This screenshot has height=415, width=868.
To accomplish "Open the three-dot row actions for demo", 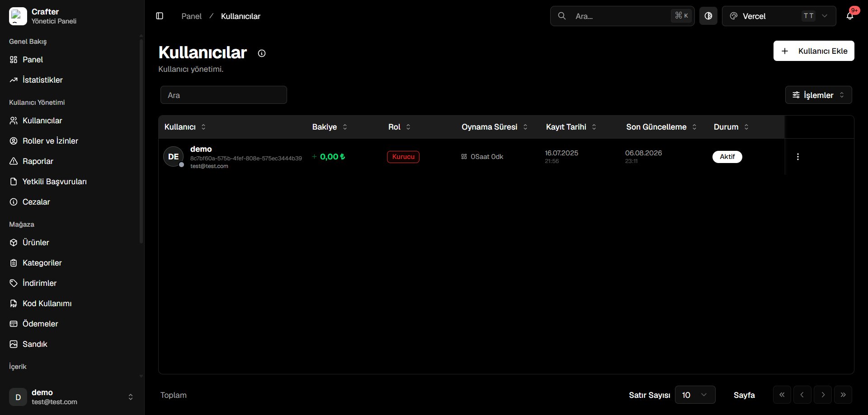I will click(798, 157).
